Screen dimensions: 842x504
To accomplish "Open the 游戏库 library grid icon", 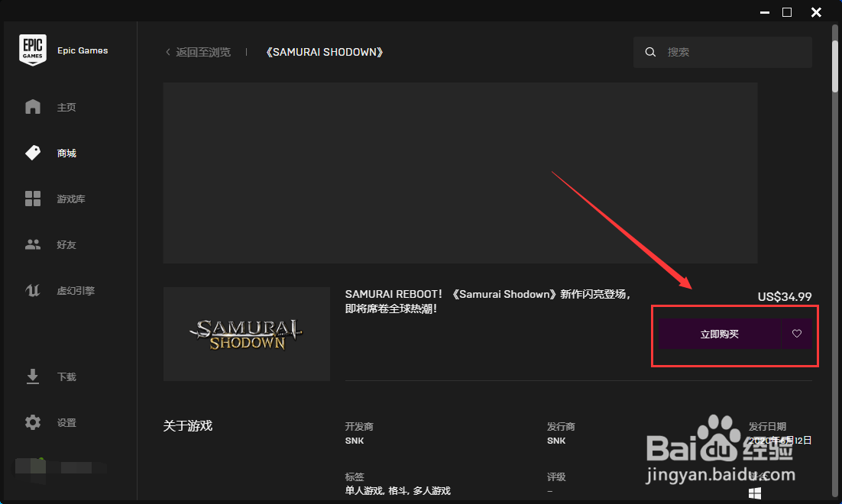I will (33, 199).
